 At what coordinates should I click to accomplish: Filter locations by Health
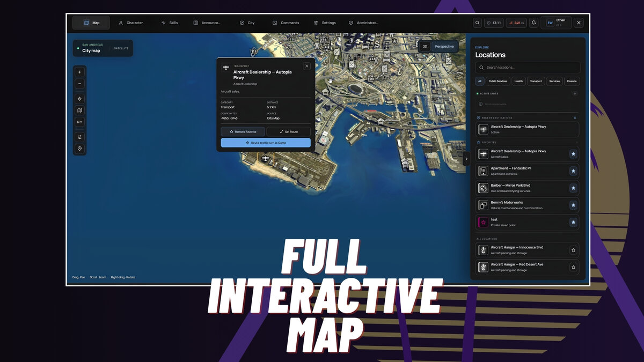tap(518, 81)
